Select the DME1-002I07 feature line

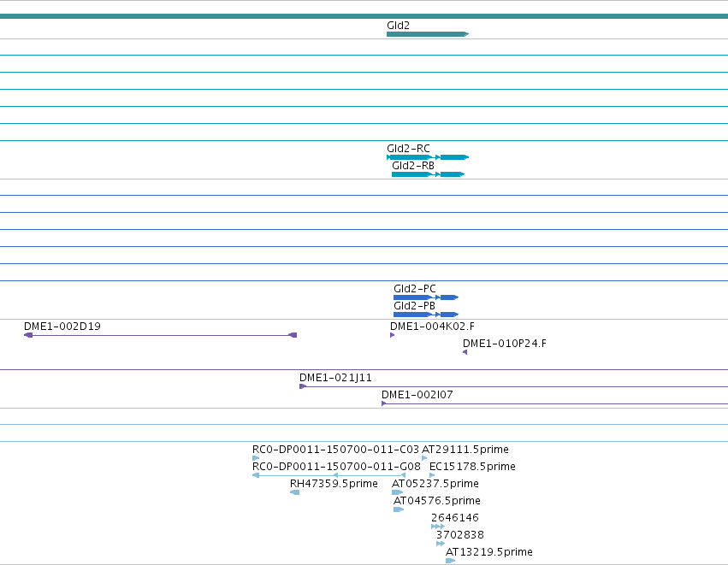(555, 403)
